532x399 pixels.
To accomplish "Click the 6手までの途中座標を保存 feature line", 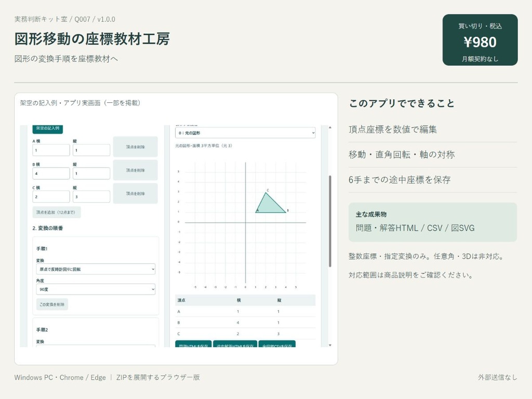I will [400, 180].
